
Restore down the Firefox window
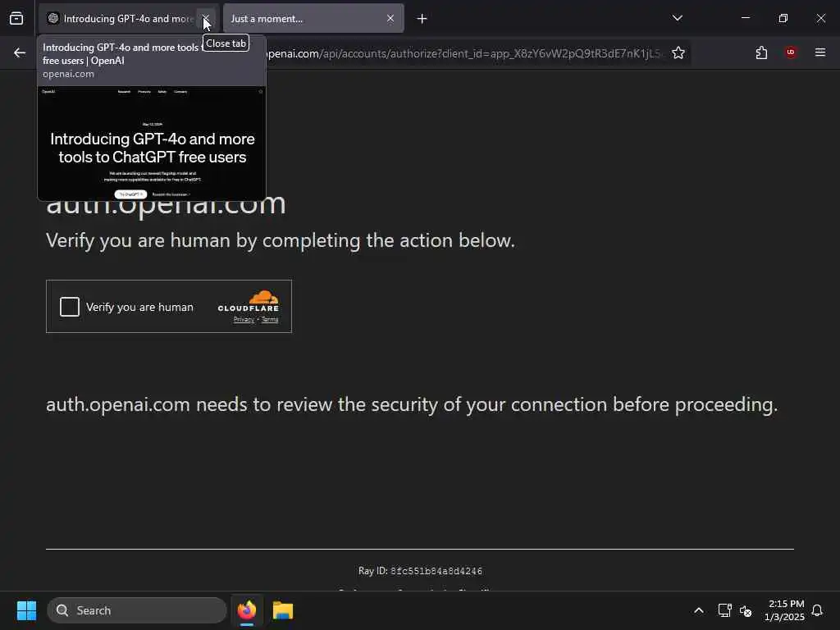(x=783, y=18)
